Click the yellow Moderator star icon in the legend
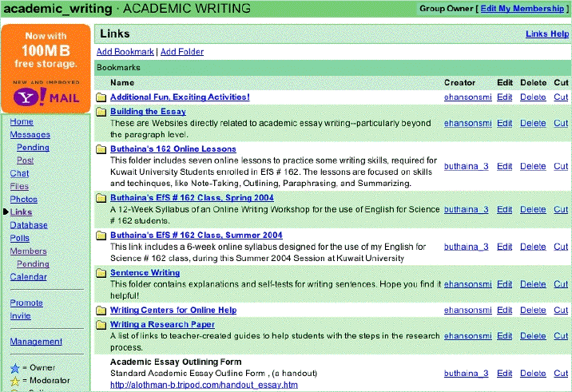 pos(15,381)
